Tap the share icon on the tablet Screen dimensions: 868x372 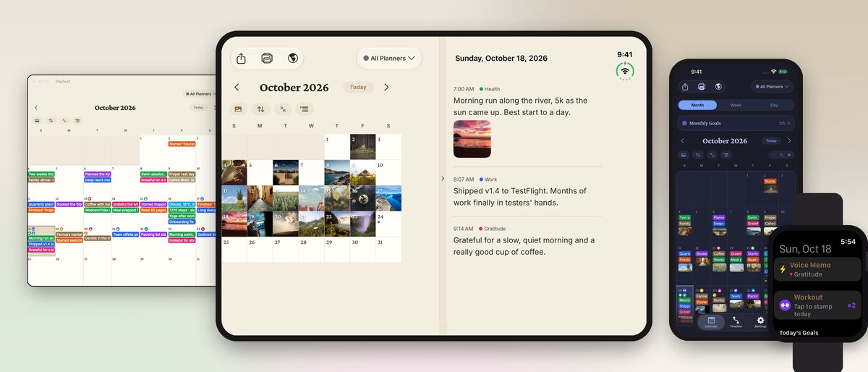tap(242, 59)
